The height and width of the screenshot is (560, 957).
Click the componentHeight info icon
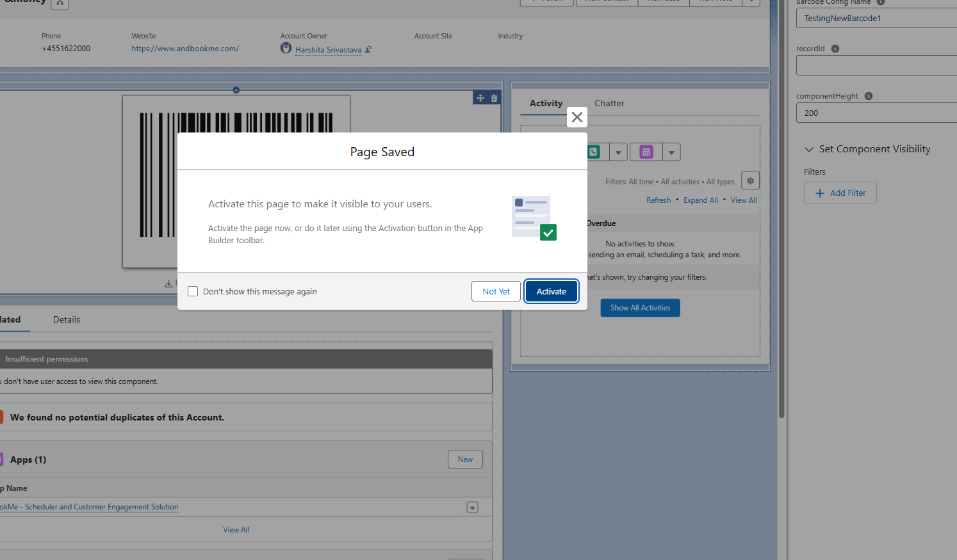tap(868, 96)
